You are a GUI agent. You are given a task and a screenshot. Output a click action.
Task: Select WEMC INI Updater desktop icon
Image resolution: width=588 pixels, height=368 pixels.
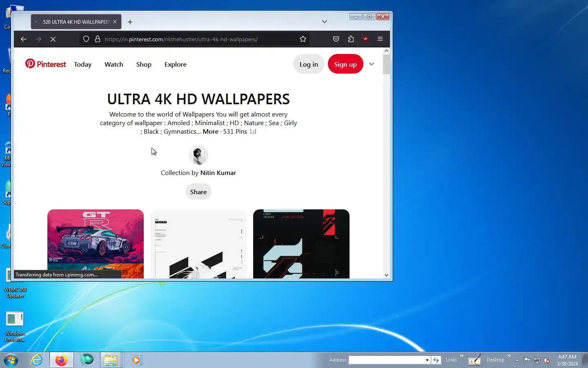point(15,283)
